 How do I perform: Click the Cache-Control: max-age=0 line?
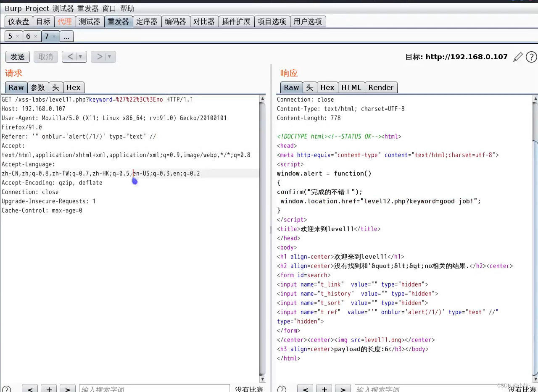click(42, 210)
